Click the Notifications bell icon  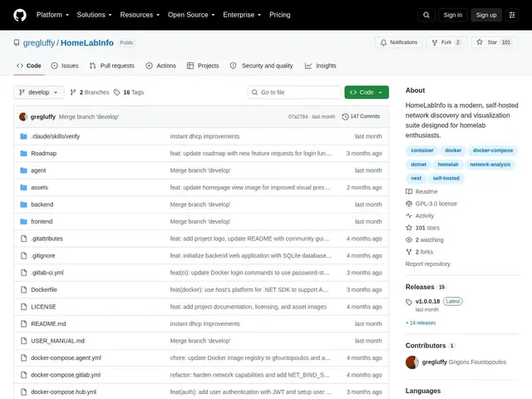383,42
